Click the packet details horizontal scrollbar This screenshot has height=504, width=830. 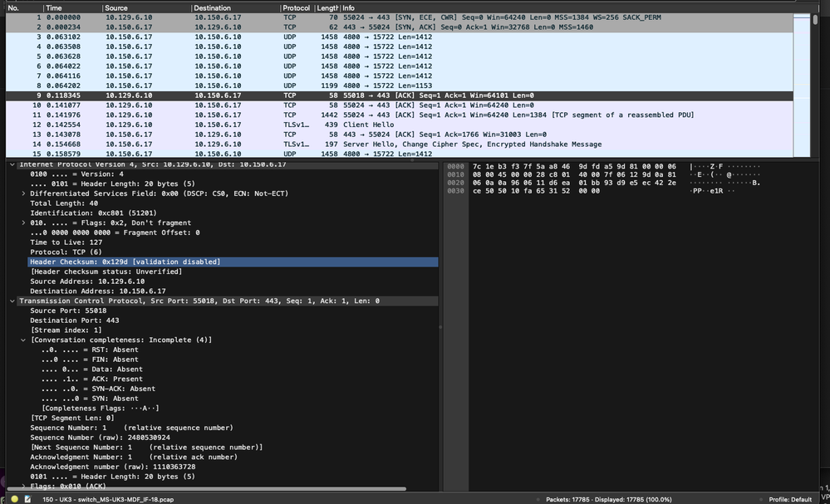[206, 489]
